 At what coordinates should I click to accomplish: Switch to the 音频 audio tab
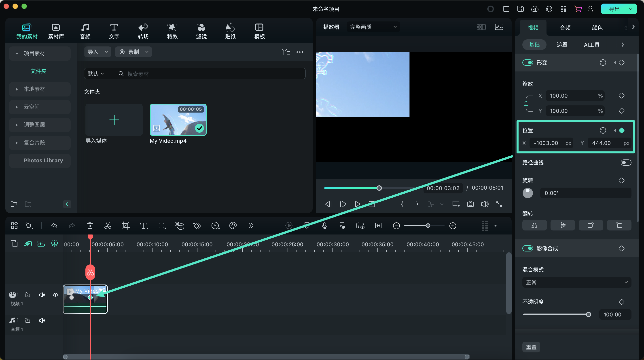click(x=565, y=28)
